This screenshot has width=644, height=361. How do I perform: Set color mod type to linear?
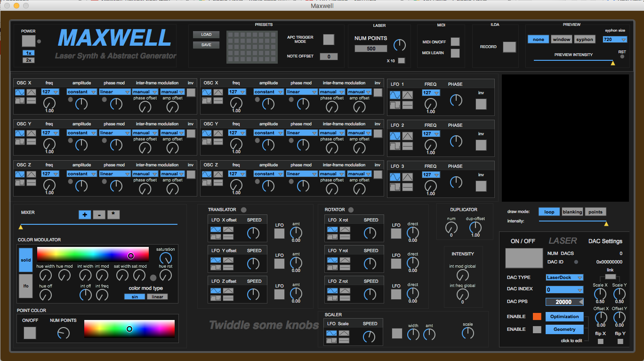coord(157,297)
